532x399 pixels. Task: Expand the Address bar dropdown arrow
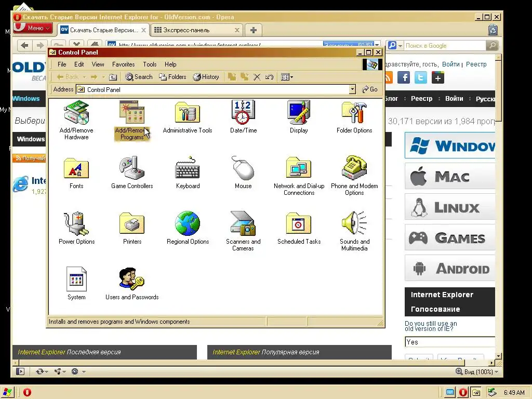pos(353,89)
